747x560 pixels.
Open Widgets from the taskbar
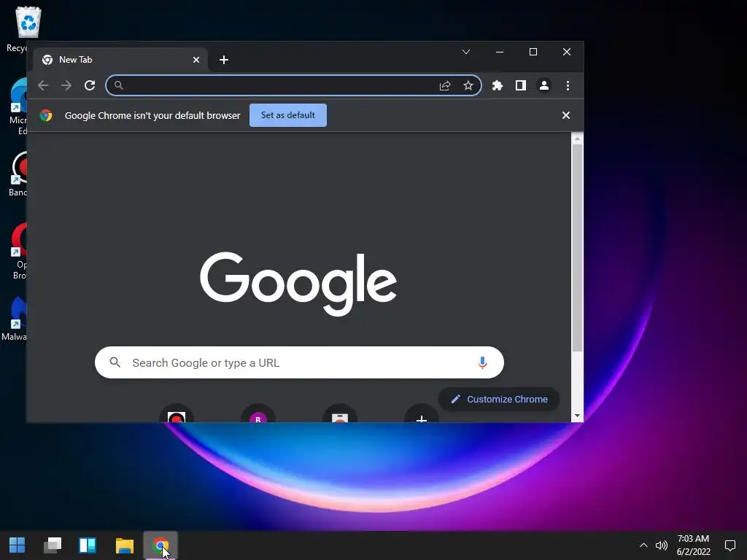[88, 545]
